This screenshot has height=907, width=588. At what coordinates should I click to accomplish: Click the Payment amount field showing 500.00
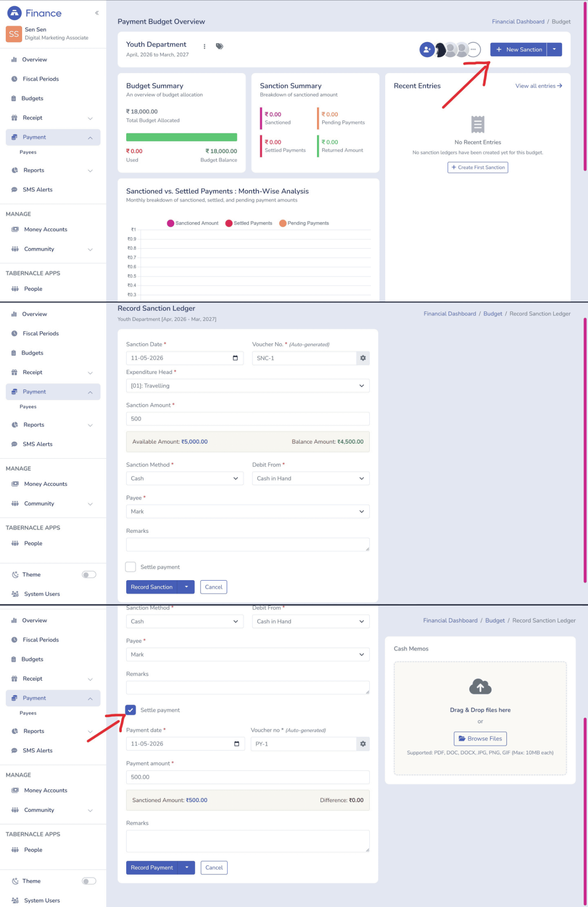248,777
